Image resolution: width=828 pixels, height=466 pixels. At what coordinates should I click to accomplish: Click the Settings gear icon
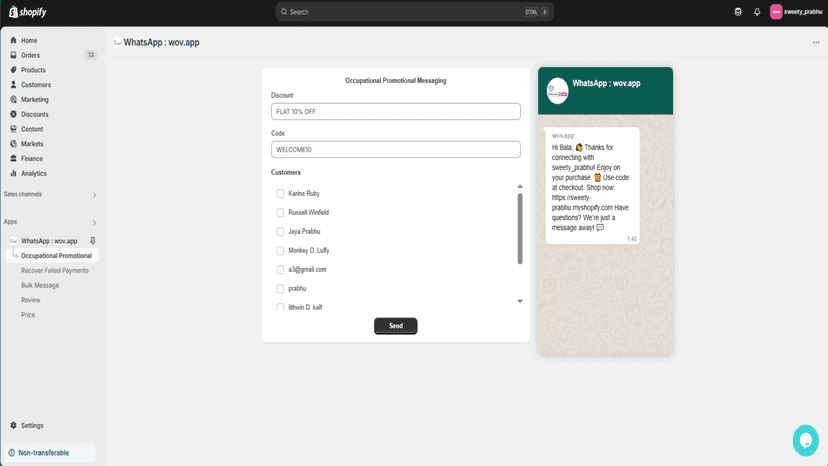click(13, 425)
